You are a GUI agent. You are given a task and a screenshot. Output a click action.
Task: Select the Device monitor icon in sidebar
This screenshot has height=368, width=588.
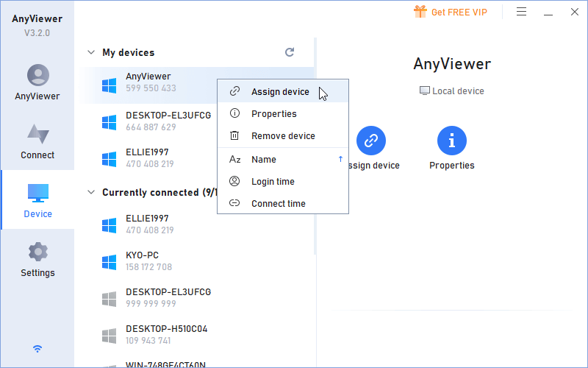[37, 194]
